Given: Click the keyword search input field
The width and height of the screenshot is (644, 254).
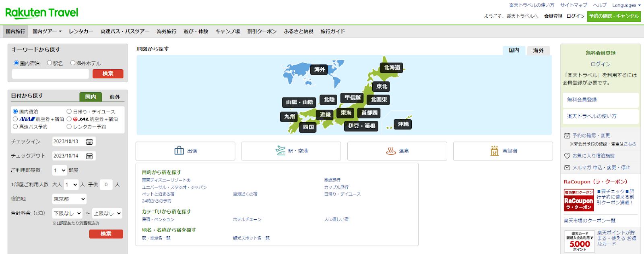Looking at the screenshot, I should tap(50, 74).
